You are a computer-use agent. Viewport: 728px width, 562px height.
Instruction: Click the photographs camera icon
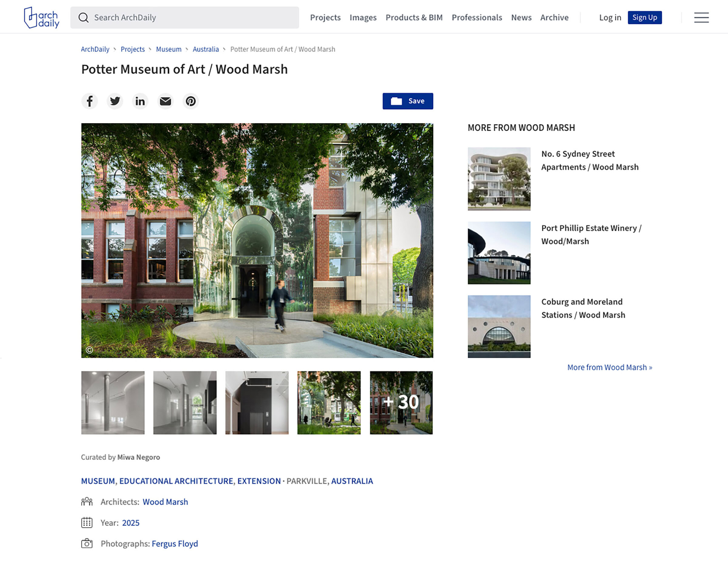tap(87, 544)
